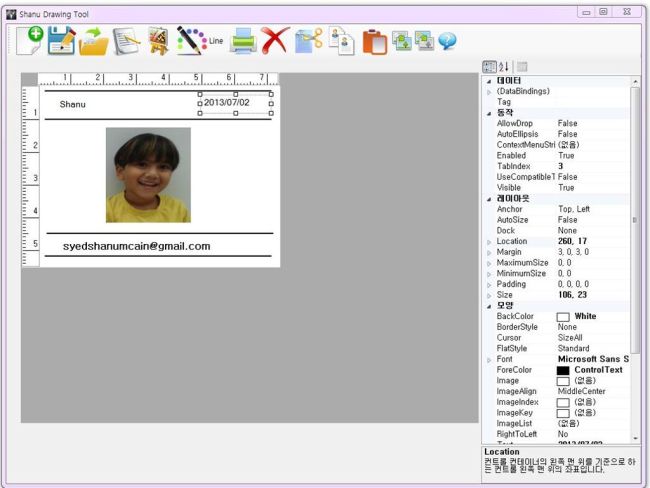This screenshot has height=488, width=650.
Task: Copy the selection with the duplicate documents icon
Action: (x=342, y=41)
